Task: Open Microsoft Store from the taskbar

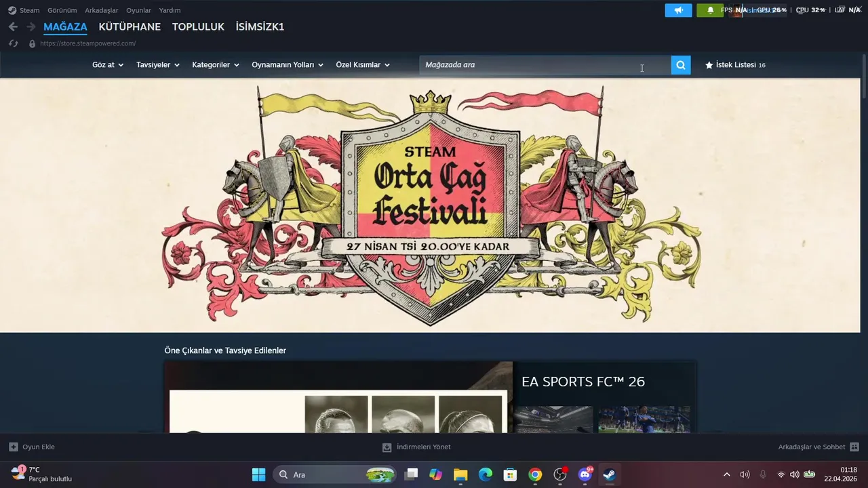Action: coord(510,474)
